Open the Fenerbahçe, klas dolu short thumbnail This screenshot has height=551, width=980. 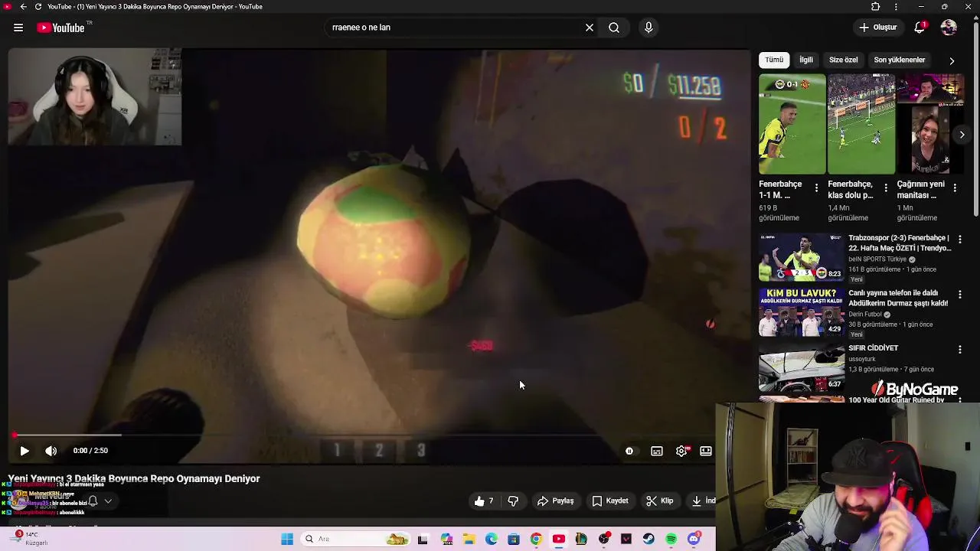861,124
